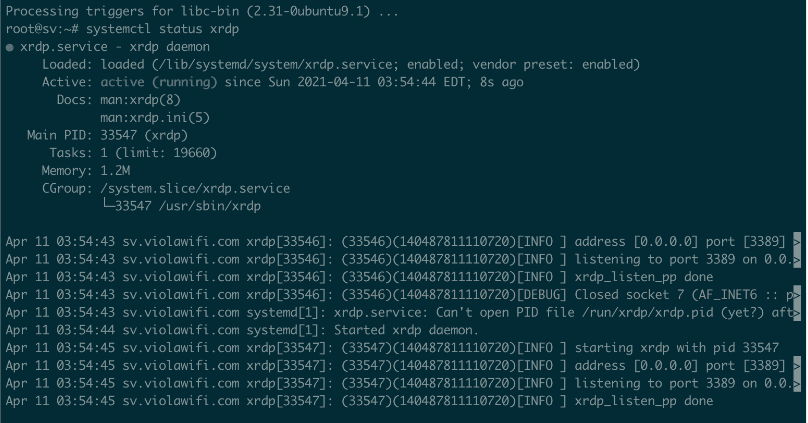Click the man:xrdp(8) docs reference
The height and width of the screenshot is (423, 808).
tap(141, 100)
